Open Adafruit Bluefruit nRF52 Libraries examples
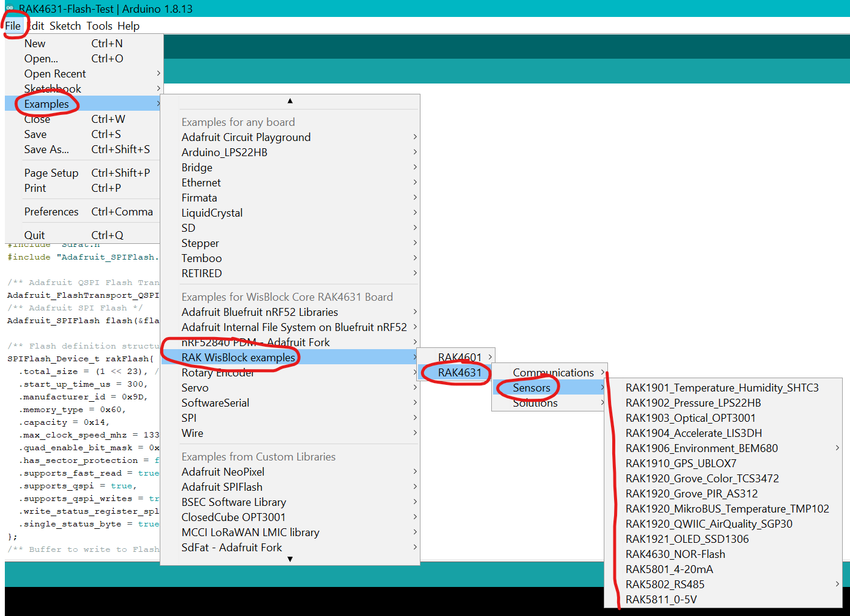 coord(290,312)
